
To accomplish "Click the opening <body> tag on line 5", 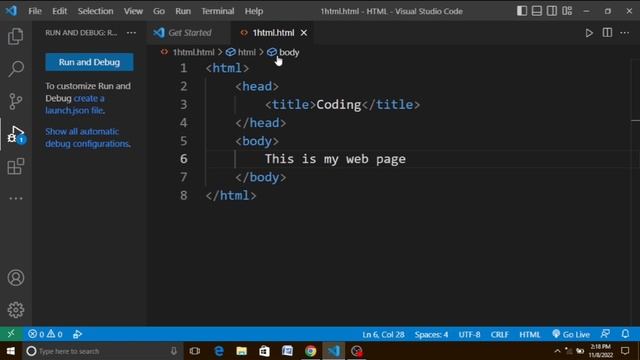I will tap(257, 141).
